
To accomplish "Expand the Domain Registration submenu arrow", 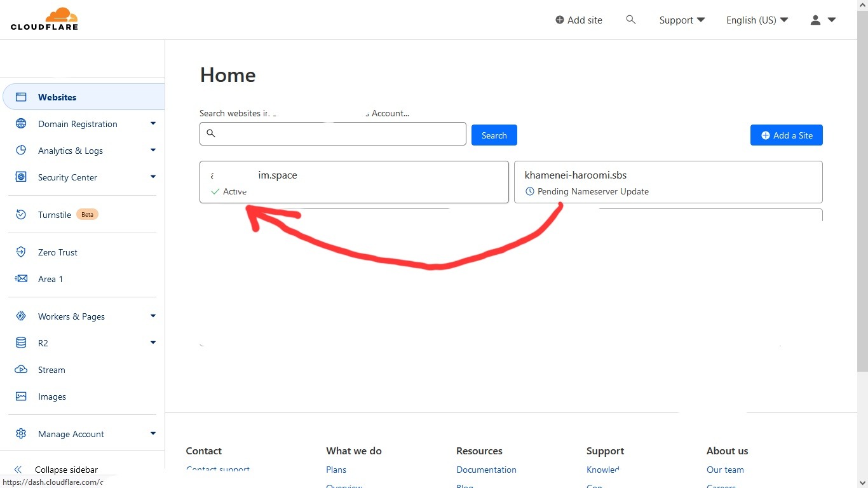I will click(x=153, y=124).
